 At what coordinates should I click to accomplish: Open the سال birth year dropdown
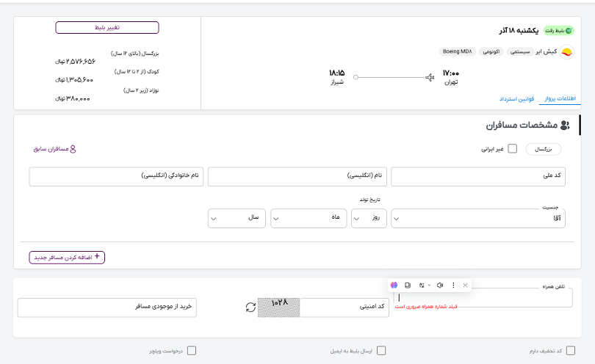pos(237,219)
